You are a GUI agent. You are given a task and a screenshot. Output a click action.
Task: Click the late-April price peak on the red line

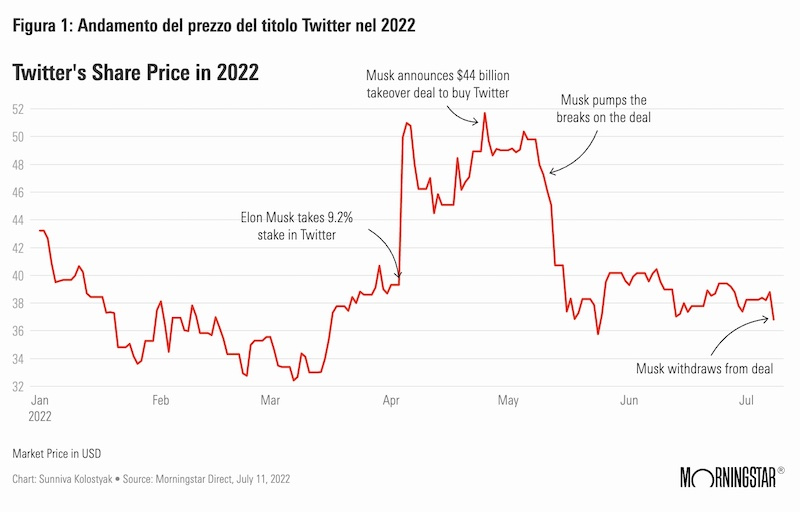[485, 114]
